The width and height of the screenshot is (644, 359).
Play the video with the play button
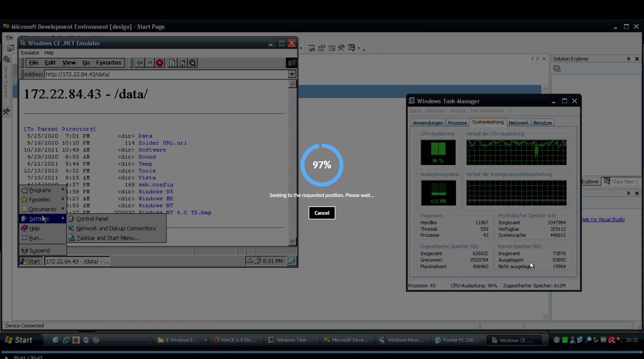click(6, 357)
